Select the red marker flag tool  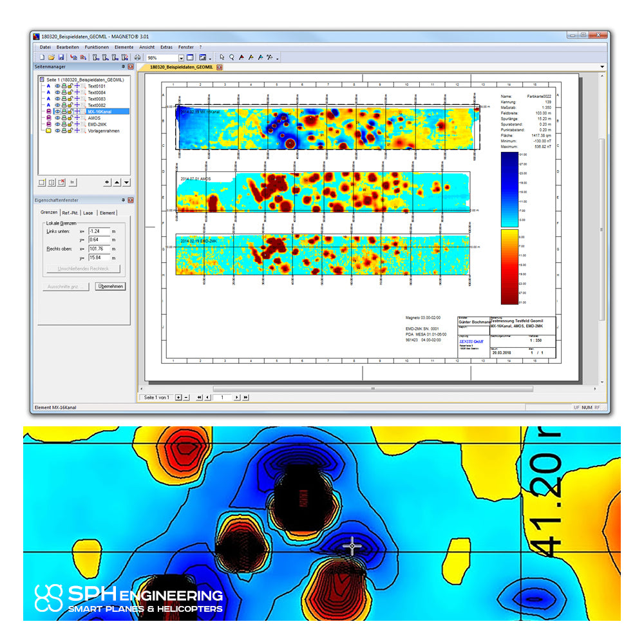pyautogui.click(x=241, y=57)
